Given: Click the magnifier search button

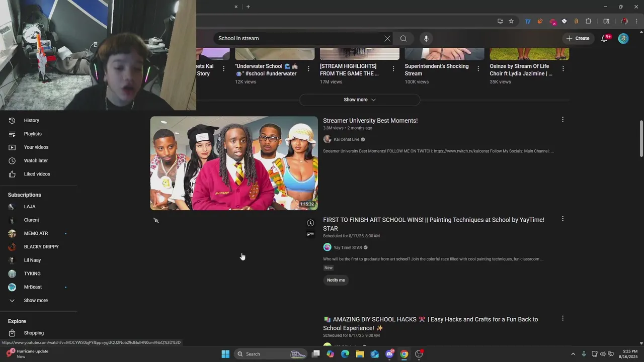Looking at the screenshot, I should pyautogui.click(x=404, y=38).
